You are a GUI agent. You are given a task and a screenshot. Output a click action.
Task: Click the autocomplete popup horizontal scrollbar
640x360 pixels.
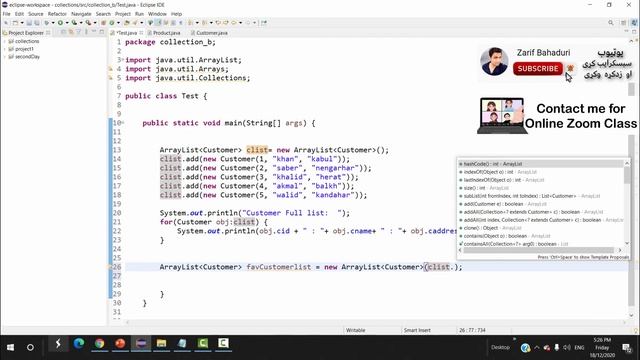click(x=538, y=250)
